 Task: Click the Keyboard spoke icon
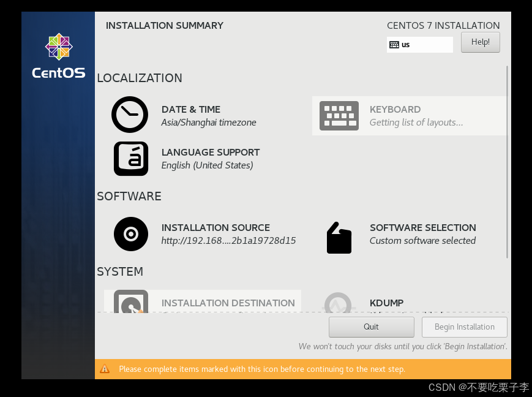[339, 115]
